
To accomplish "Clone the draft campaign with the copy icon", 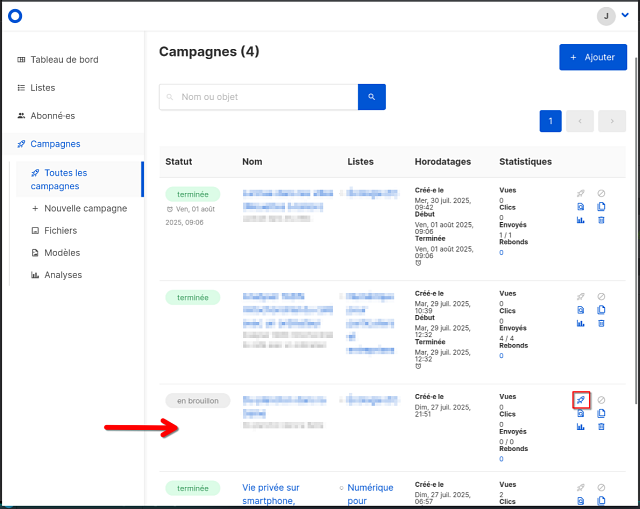I will (x=601, y=413).
